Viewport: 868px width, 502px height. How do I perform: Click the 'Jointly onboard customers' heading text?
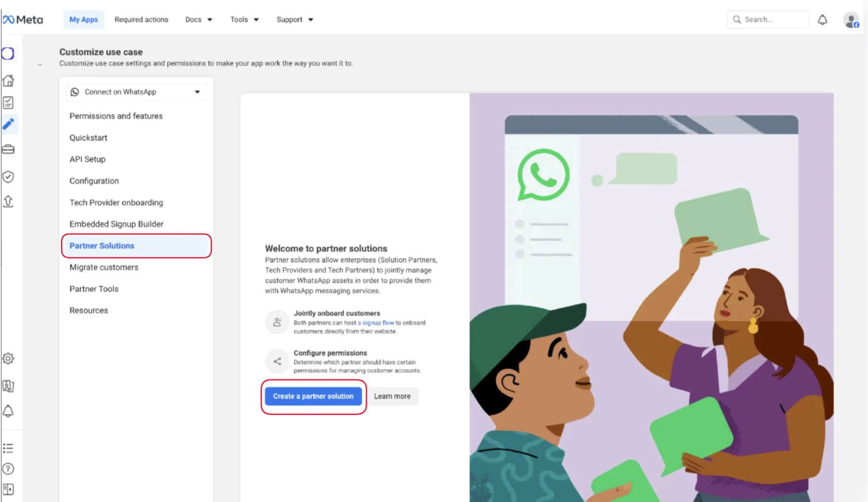[x=337, y=313]
